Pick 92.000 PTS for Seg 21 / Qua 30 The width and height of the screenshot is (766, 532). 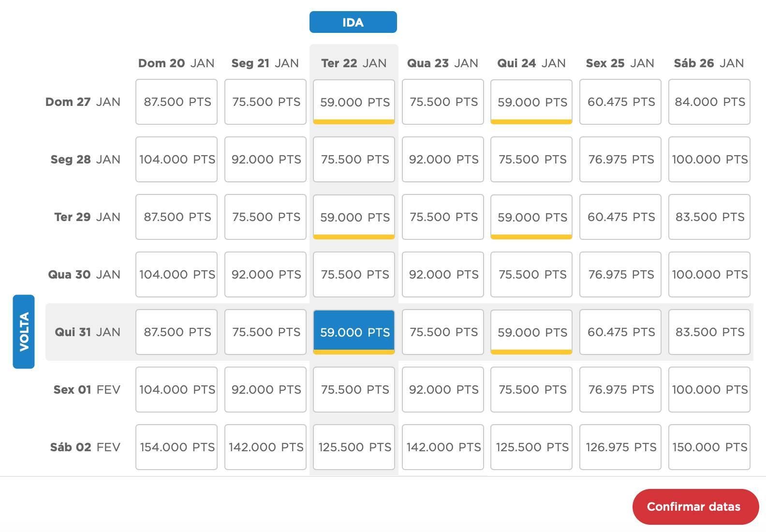[x=265, y=275]
